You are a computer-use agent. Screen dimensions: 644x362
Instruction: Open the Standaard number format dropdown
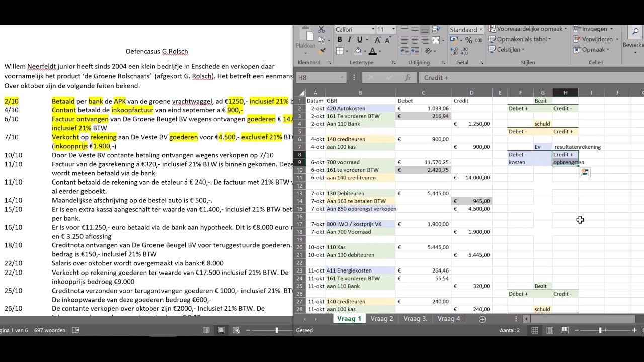481,30
